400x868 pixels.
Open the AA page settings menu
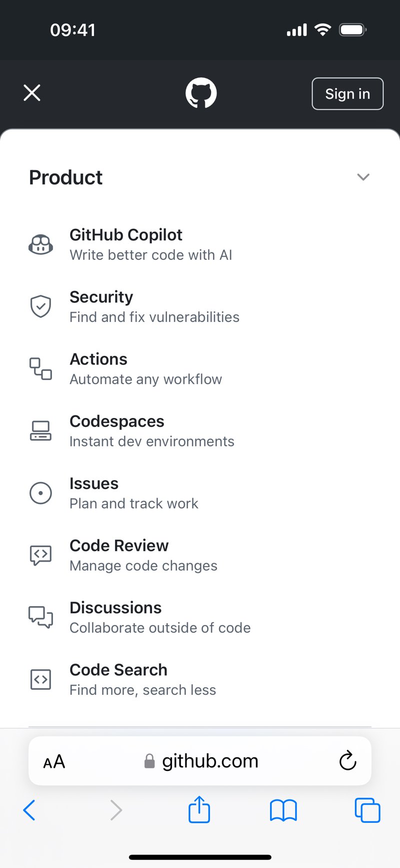(x=54, y=761)
